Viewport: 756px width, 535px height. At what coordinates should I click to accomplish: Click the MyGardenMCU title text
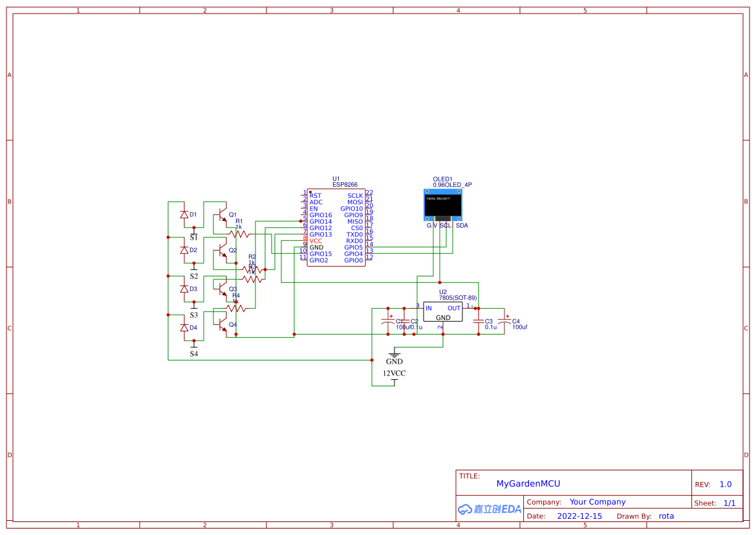pos(528,483)
